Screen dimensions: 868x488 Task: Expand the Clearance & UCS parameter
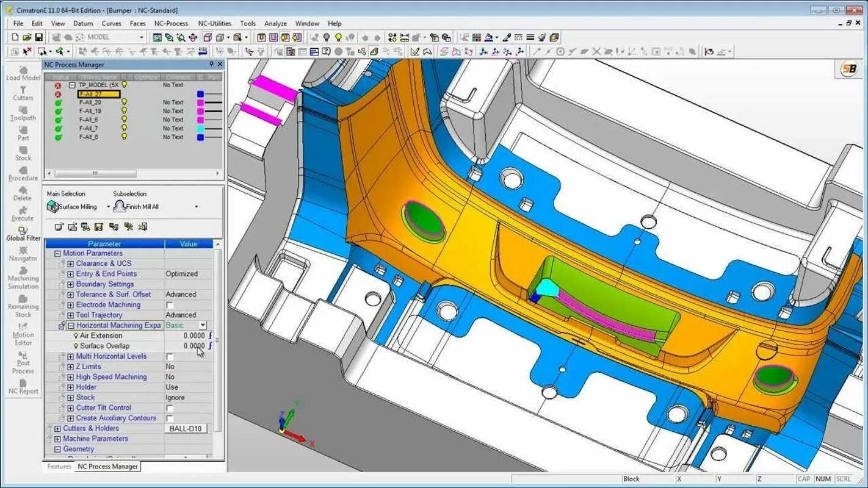70,264
